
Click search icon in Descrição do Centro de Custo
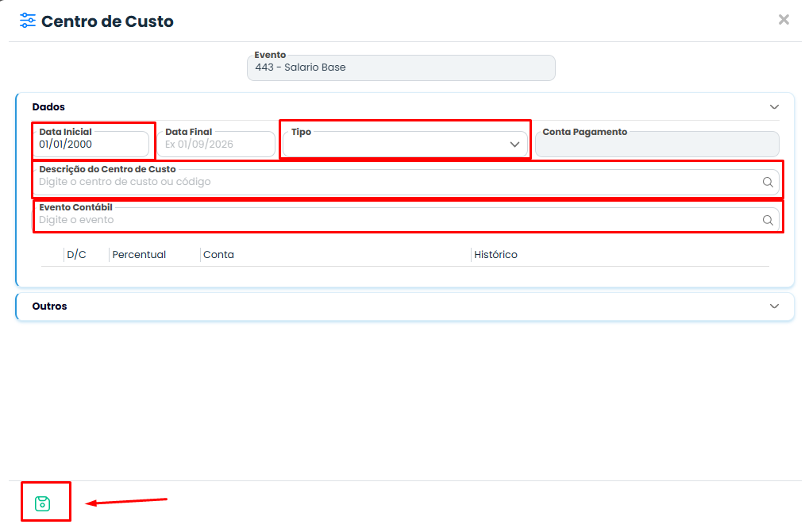(x=768, y=183)
